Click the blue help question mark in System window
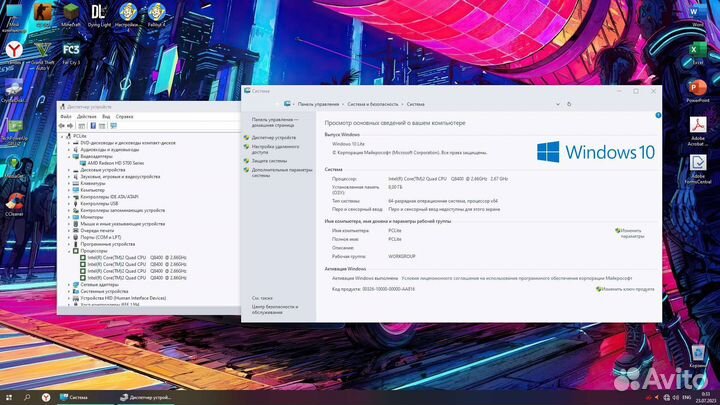 click(658, 115)
